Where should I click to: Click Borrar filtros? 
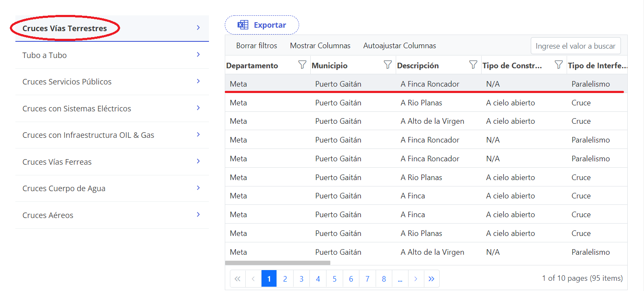256,46
